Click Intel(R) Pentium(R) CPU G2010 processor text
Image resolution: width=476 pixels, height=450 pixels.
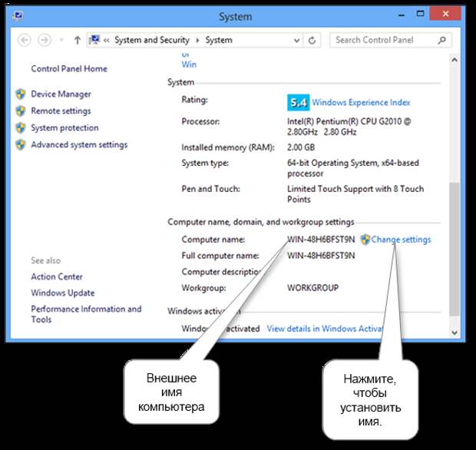click(x=349, y=127)
